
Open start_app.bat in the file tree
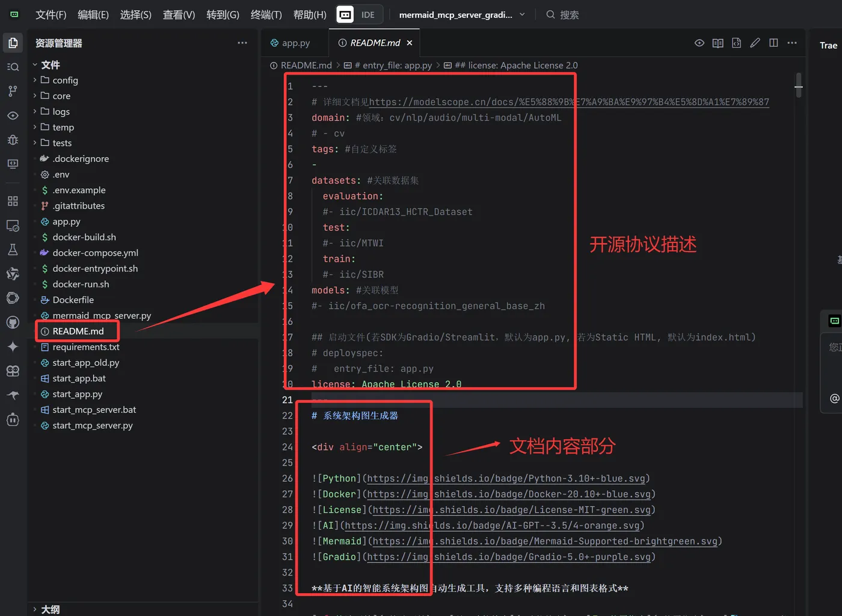coord(79,378)
